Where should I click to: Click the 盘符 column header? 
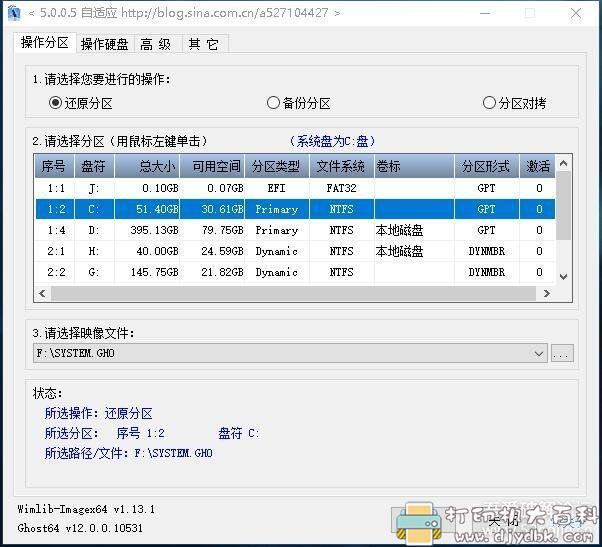coord(94,166)
